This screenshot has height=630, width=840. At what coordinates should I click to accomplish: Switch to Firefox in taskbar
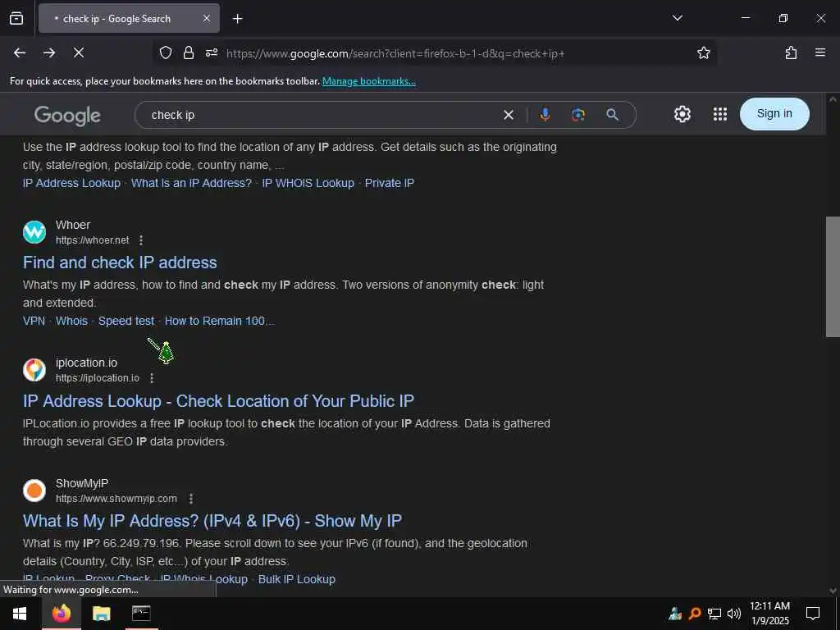click(61, 614)
